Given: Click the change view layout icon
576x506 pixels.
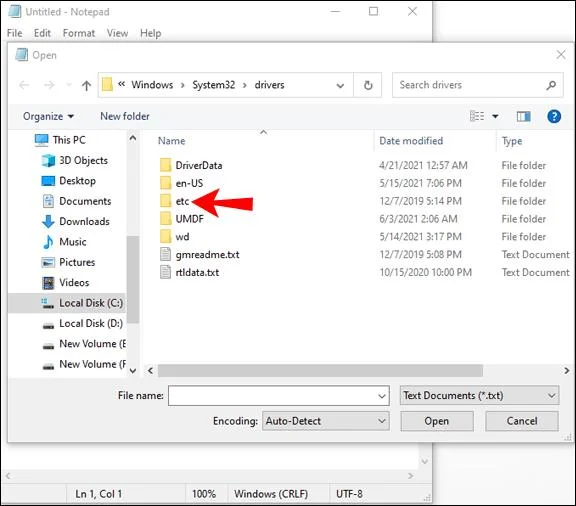Looking at the screenshot, I should [x=477, y=116].
